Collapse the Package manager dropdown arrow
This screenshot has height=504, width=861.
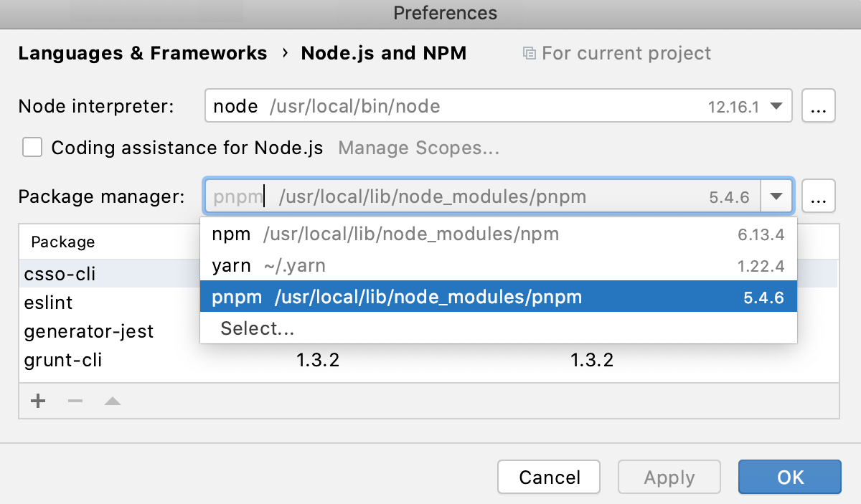click(x=776, y=196)
